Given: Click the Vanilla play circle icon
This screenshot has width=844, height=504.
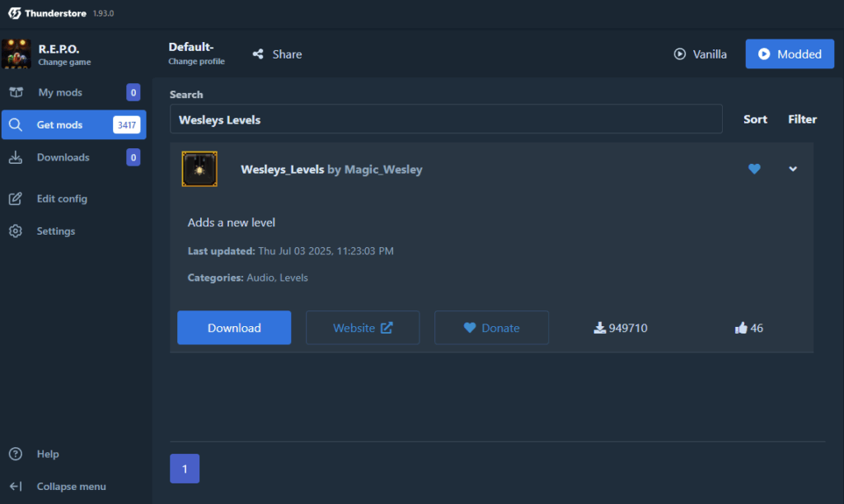Looking at the screenshot, I should (x=680, y=54).
